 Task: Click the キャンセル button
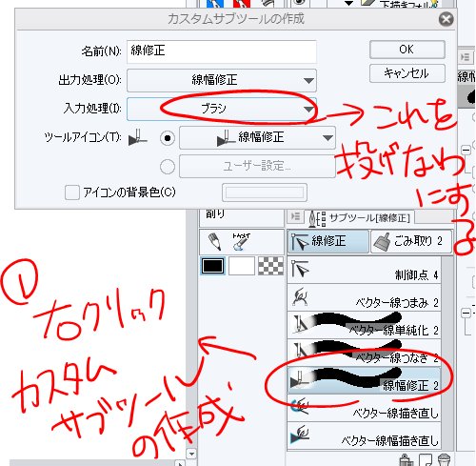coord(407,73)
